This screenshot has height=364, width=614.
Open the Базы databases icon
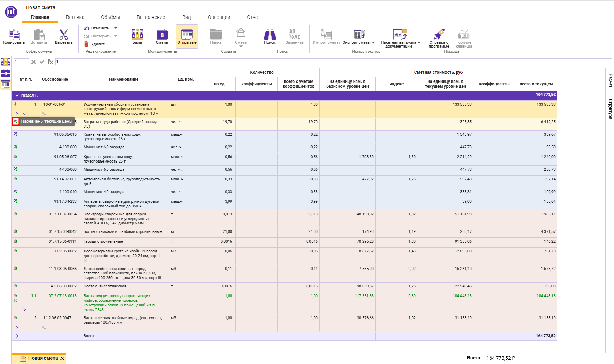tap(137, 34)
